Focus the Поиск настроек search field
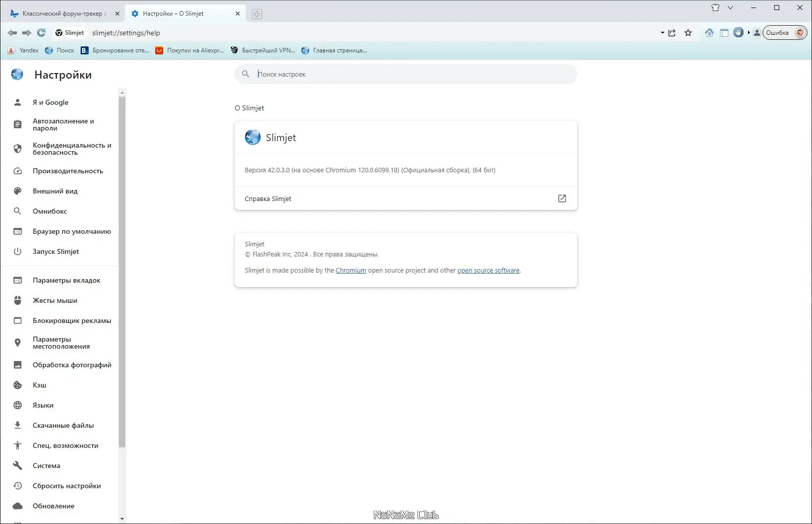Viewport: 812px width, 524px height. click(406, 74)
